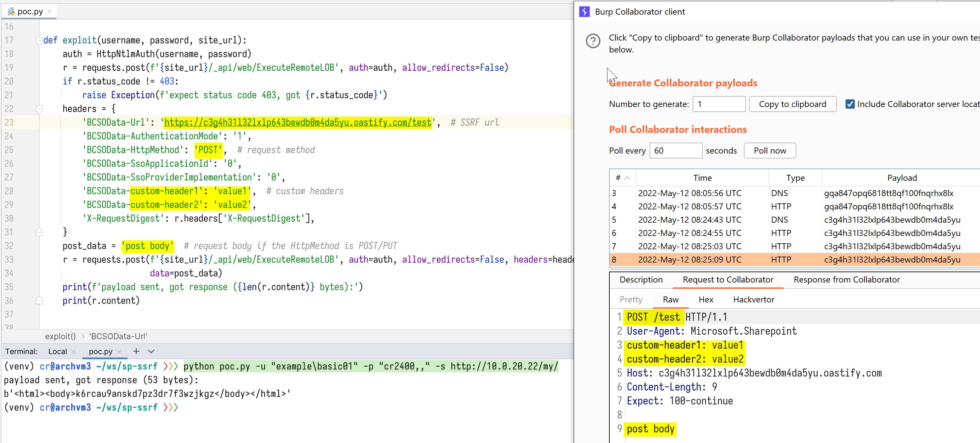980x443 pixels.
Task: Click the gutter marker icon beside line 36
Action: [x=39, y=300]
